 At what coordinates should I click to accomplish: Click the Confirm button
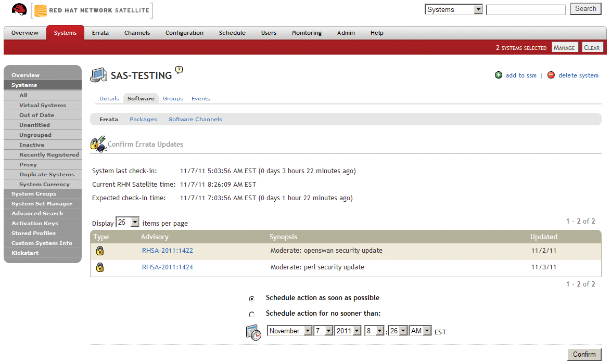(584, 355)
